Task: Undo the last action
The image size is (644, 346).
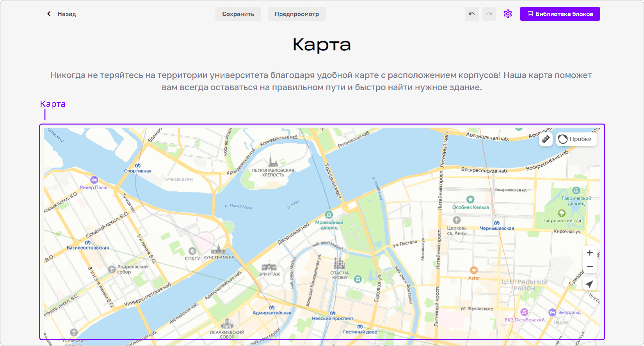Action: 472,14
